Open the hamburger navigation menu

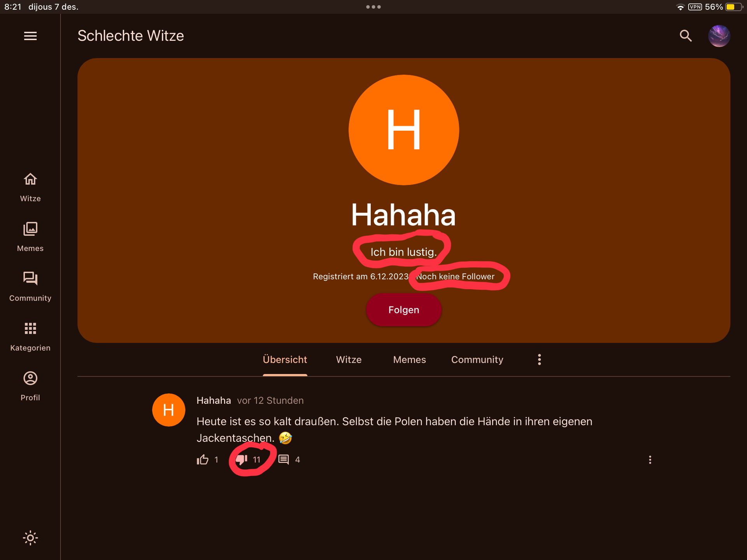[30, 36]
